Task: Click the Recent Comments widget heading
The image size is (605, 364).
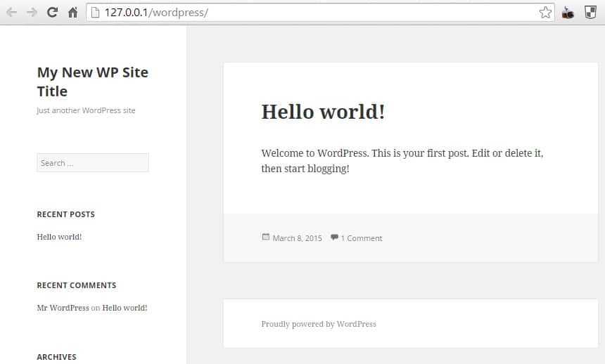Action: tap(77, 285)
